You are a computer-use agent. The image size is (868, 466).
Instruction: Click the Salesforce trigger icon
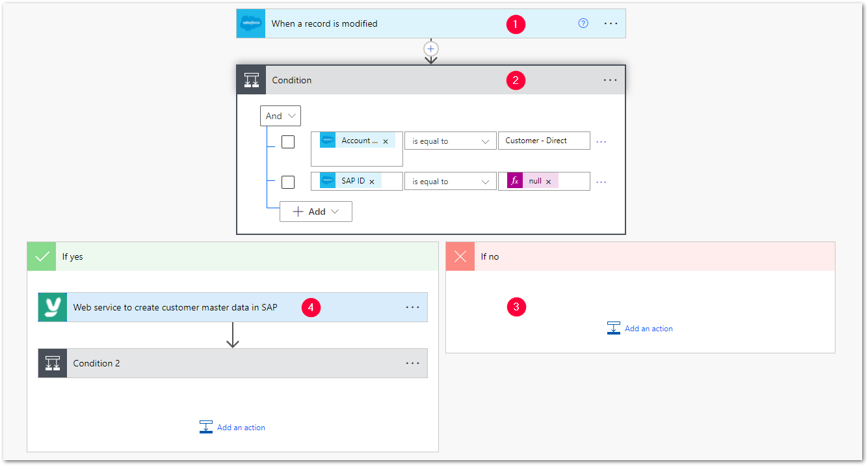[x=251, y=23]
